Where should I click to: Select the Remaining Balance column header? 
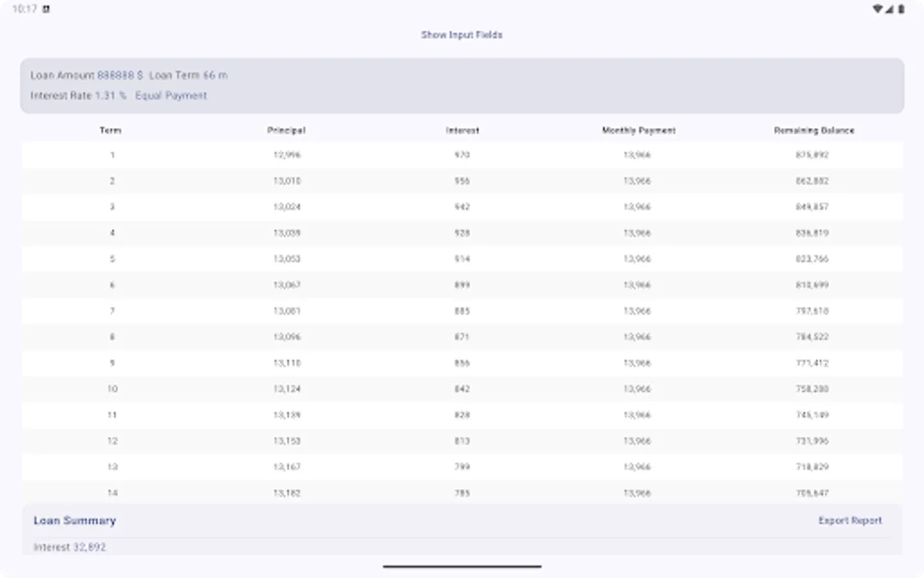click(x=814, y=130)
